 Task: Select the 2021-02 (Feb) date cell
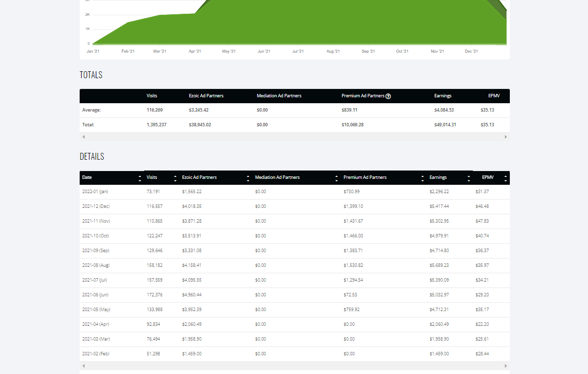[96, 354]
